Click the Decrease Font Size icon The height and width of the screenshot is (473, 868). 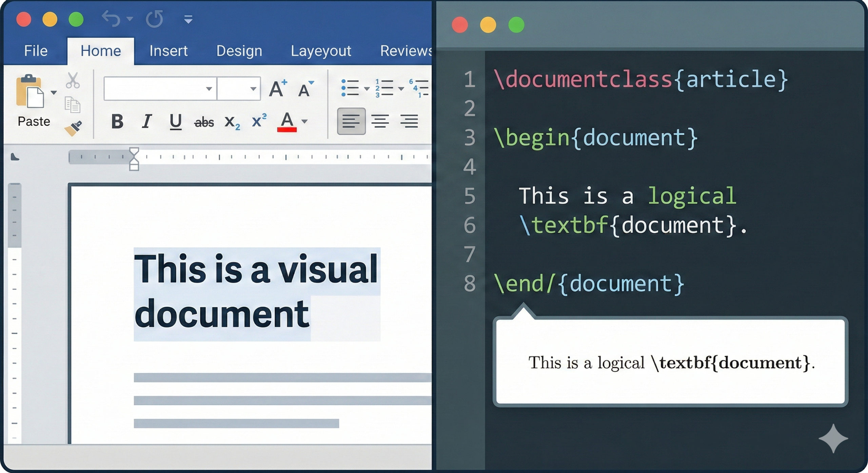(x=305, y=89)
